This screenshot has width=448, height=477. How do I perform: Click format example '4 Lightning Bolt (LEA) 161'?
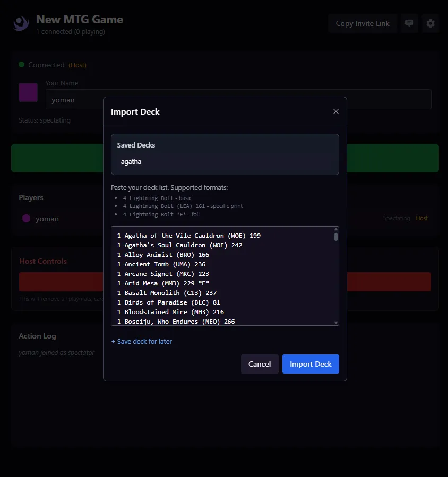[163, 206]
